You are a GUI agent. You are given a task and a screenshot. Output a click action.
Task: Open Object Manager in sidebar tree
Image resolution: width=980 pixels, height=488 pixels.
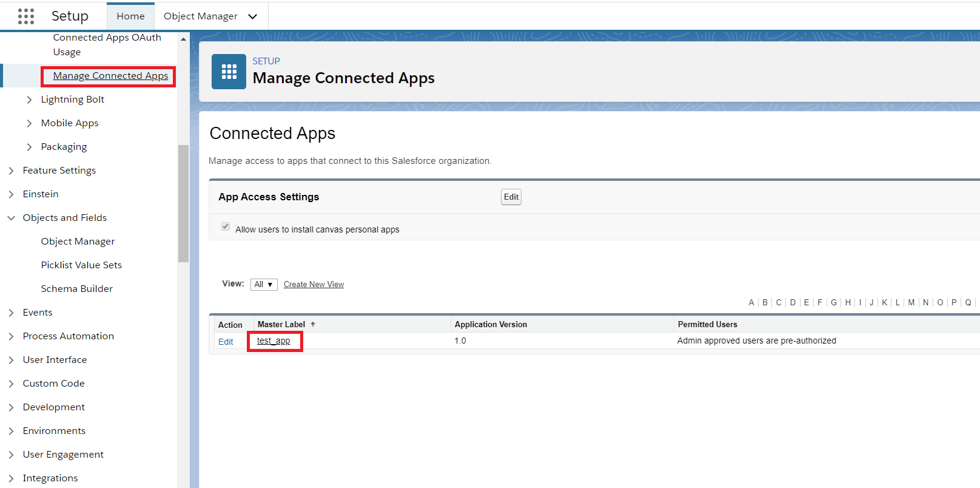[x=78, y=242]
